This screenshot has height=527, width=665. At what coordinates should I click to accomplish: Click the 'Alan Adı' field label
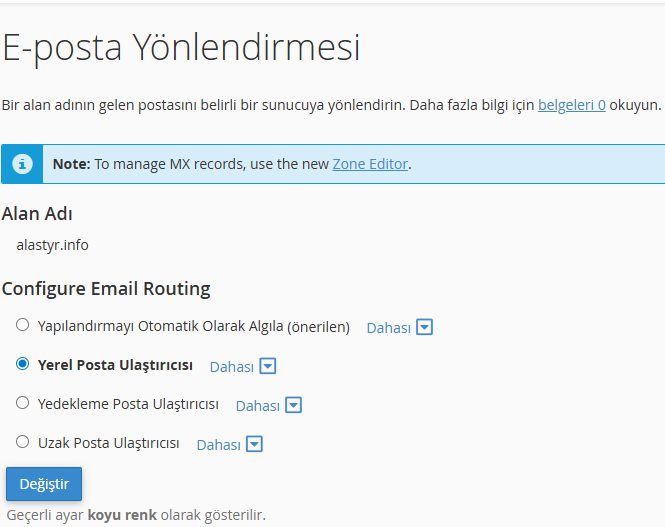click(x=37, y=213)
